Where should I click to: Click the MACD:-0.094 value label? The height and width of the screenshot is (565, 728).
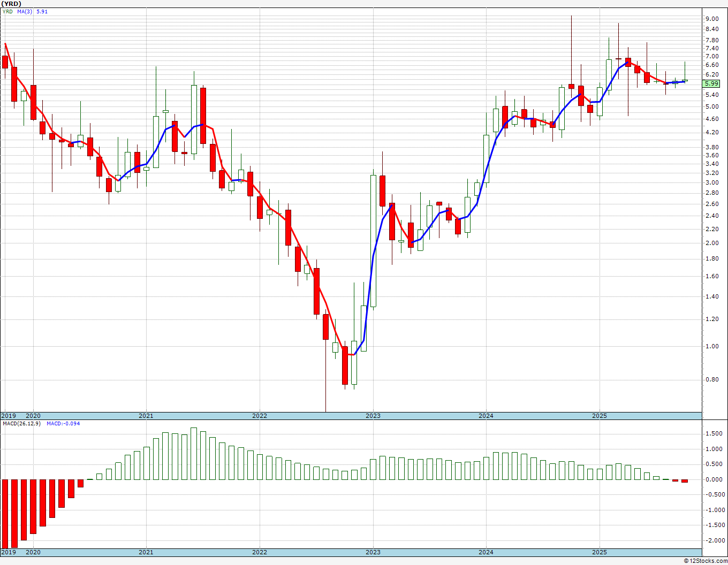pyautogui.click(x=63, y=424)
